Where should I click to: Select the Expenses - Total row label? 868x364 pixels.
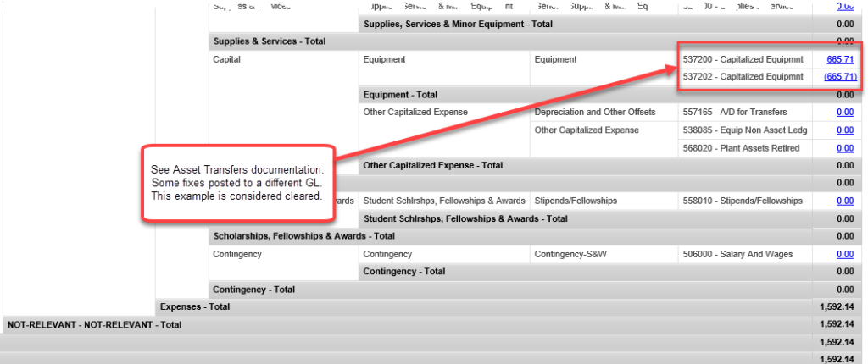point(194,306)
